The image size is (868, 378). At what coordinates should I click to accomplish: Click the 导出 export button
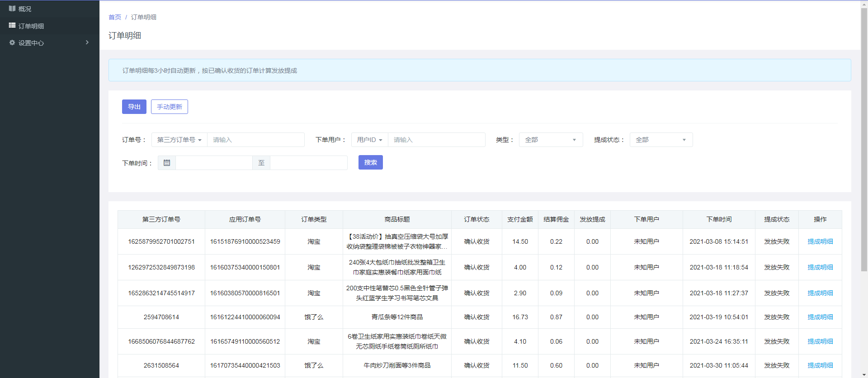[134, 107]
